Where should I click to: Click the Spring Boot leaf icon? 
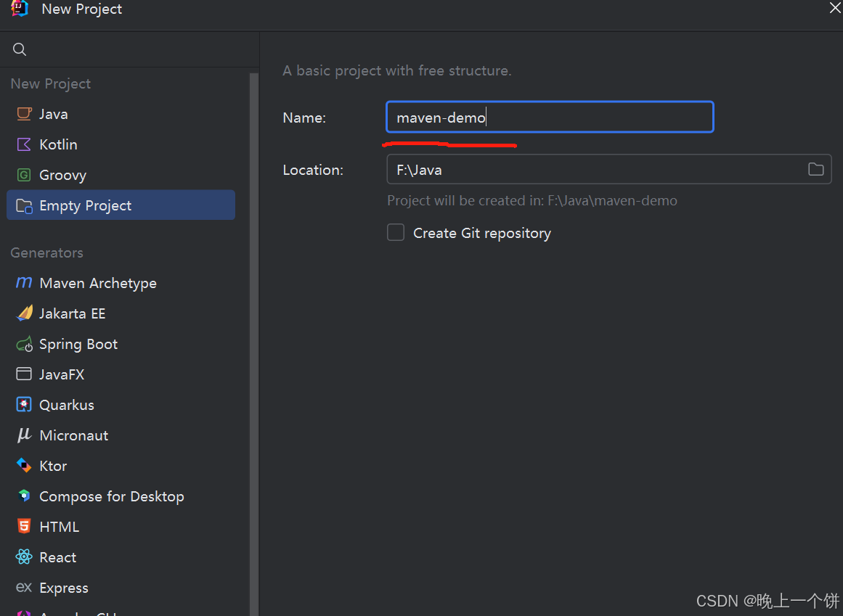point(24,344)
